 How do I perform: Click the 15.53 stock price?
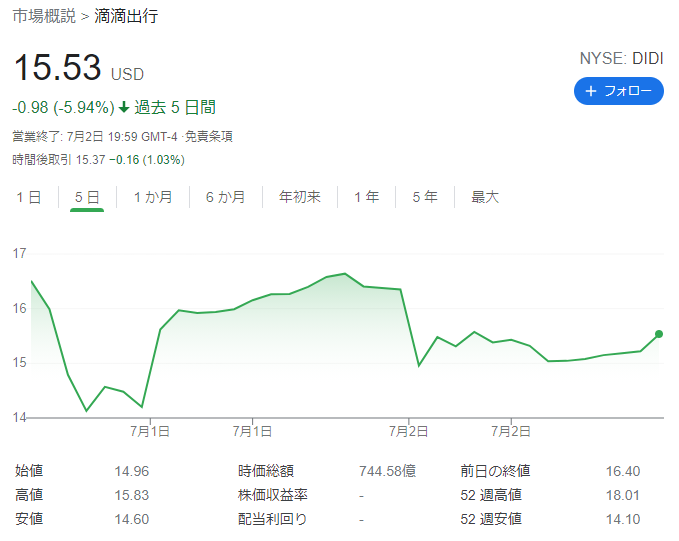[x=58, y=68]
